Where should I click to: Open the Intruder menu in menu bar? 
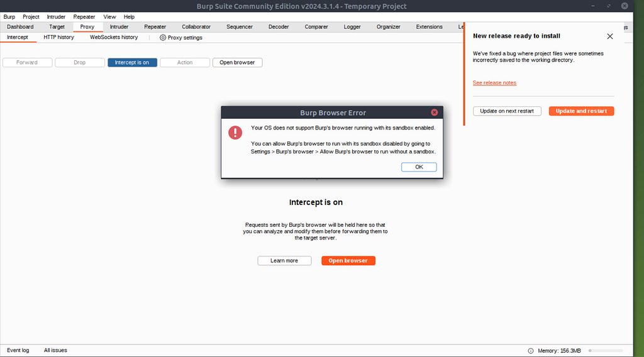pyautogui.click(x=56, y=17)
